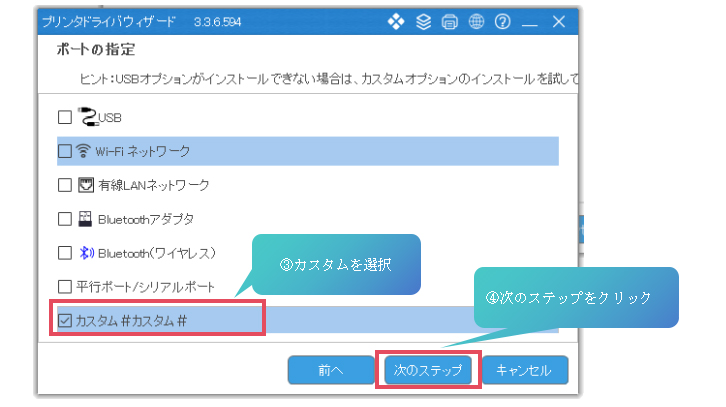Click the hint text about USBオプション
The image size is (726, 407).
pos(329,79)
